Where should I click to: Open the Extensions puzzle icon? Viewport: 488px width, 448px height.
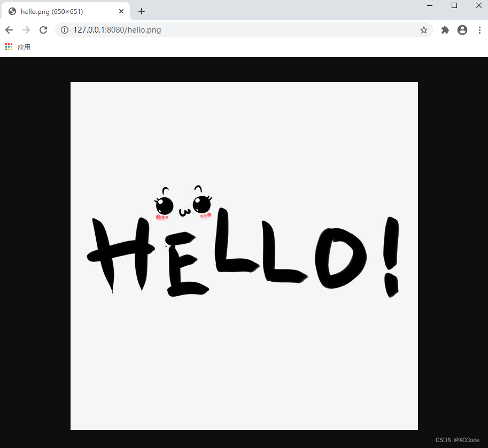click(445, 30)
